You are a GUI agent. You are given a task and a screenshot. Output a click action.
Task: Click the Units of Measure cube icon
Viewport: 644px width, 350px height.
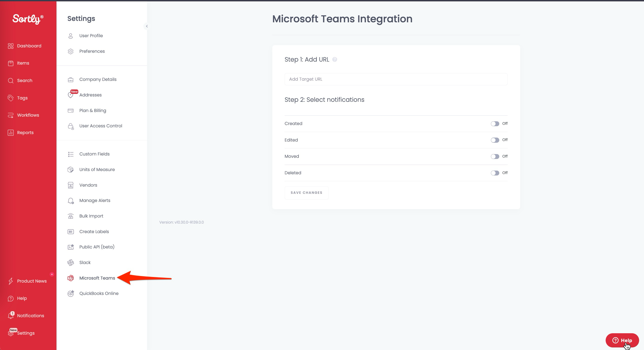70,170
